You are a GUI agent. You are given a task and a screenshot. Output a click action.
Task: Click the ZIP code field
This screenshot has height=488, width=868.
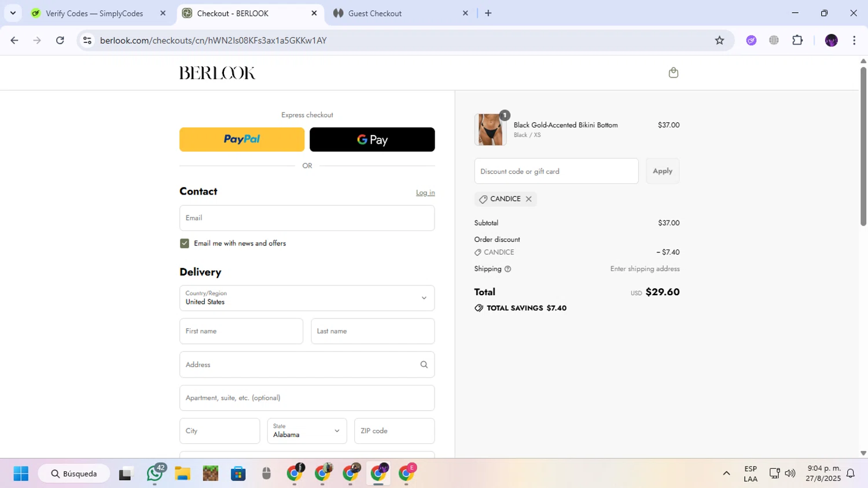[394, 431]
